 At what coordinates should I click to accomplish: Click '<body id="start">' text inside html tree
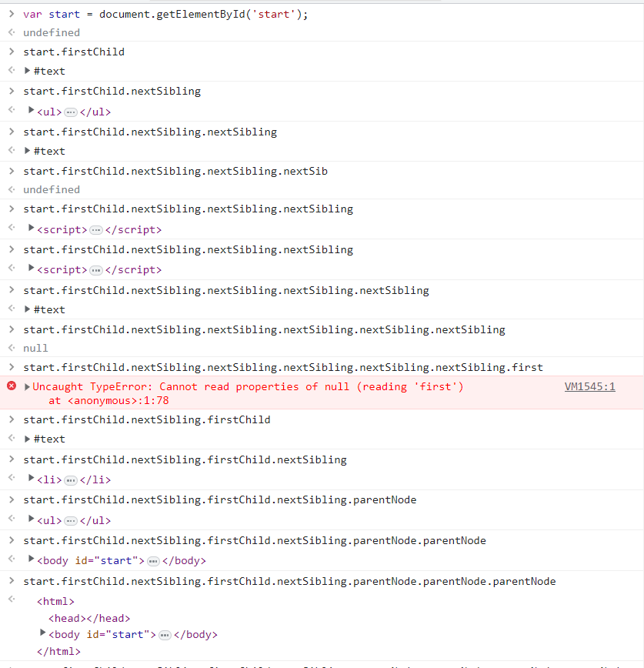click(x=102, y=635)
